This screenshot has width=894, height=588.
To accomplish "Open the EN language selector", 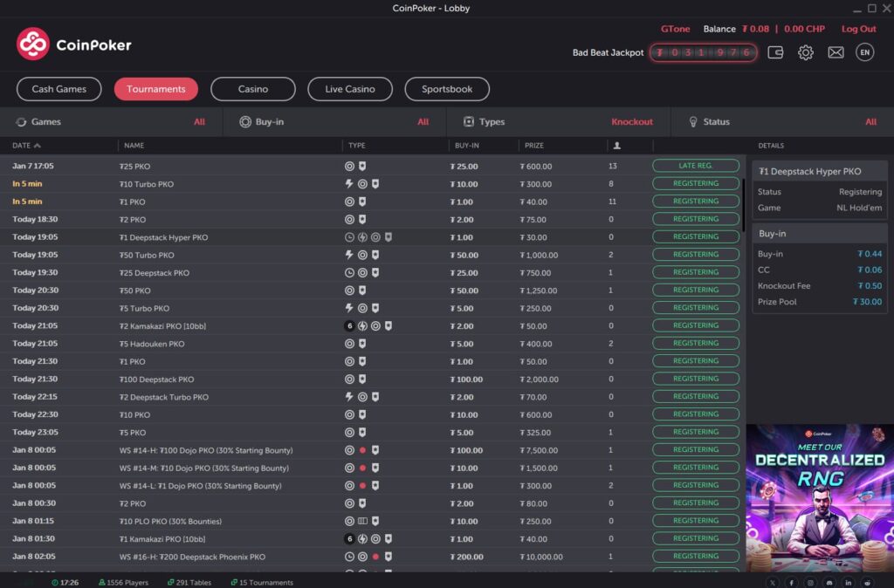I will click(864, 52).
